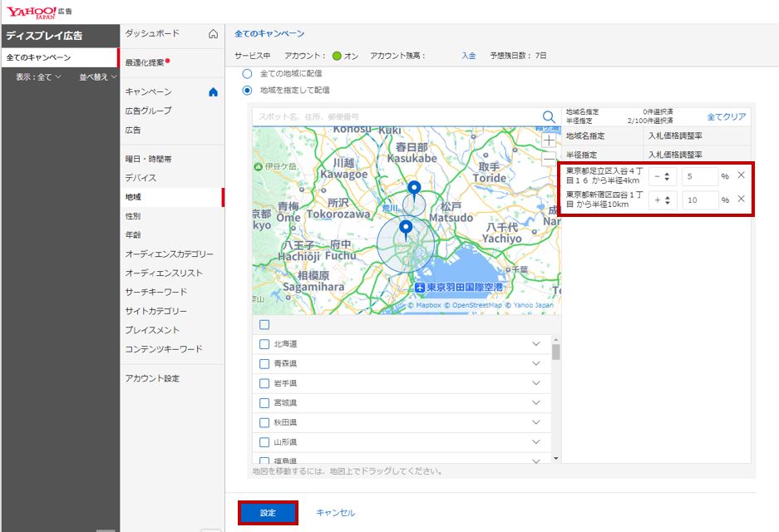Select 性別 in sidebar
This screenshot has width=779, height=532.
[133, 216]
